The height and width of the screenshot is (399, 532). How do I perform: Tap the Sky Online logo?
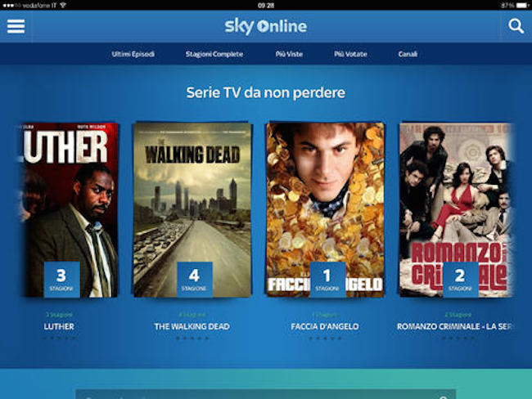coord(266,26)
